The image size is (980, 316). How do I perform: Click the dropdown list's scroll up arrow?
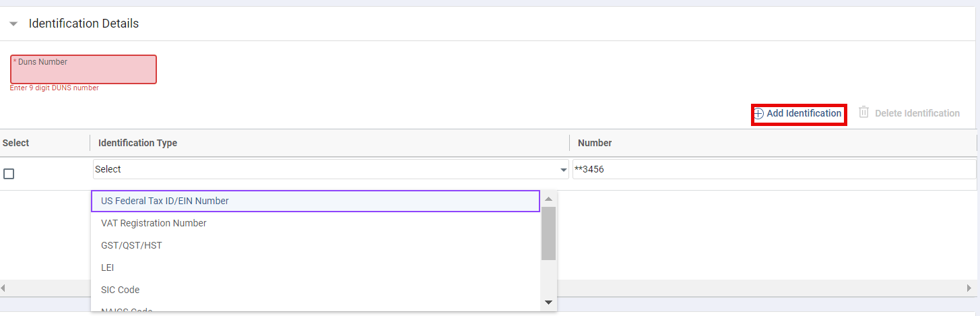[548, 199]
